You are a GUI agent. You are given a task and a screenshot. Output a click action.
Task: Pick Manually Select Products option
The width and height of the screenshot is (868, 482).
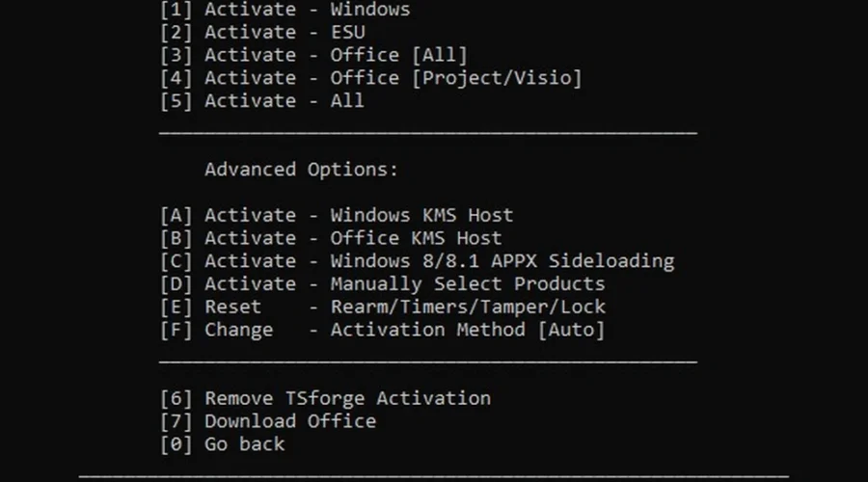click(x=467, y=284)
